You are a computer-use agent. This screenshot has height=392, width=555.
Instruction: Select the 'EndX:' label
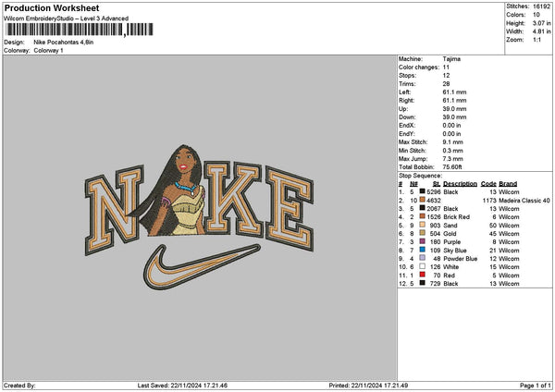pyautogui.click(x=406, y=126)
